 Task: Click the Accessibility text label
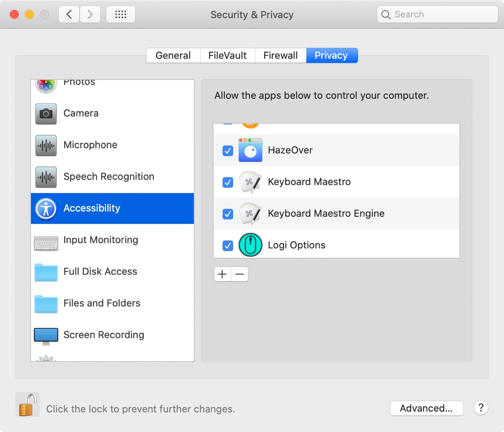pyautogui.click(x=92, y=208)
